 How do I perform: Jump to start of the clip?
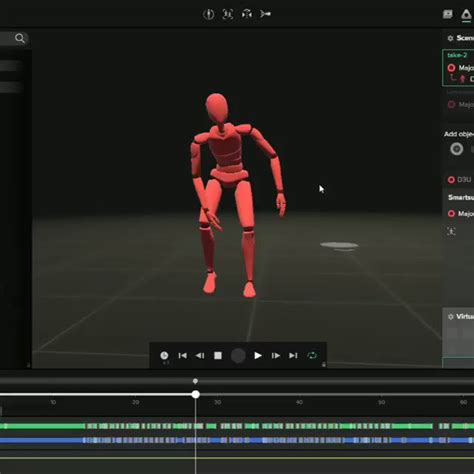coord(182,356)
